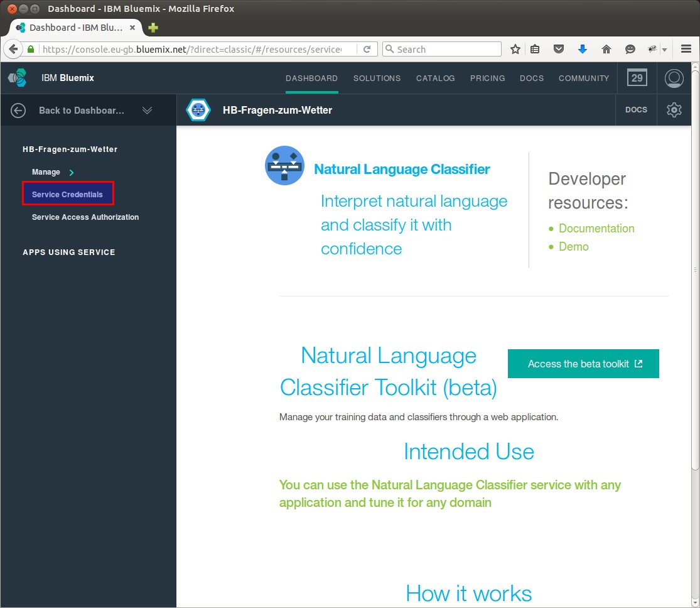The image size is (700, 608).
Task: Go to Firefox home page icon
Action: tap(606, 49)
